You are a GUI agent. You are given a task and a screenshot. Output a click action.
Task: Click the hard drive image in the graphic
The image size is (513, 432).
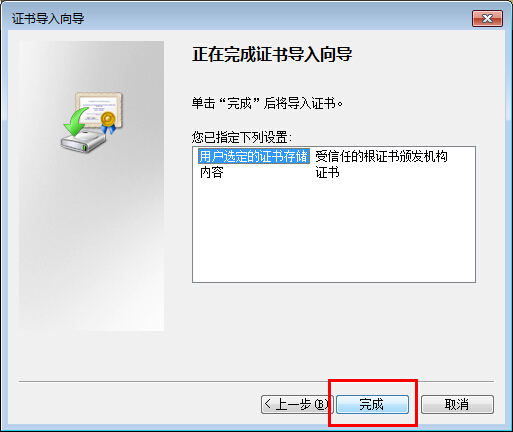[x=83, y=142]
